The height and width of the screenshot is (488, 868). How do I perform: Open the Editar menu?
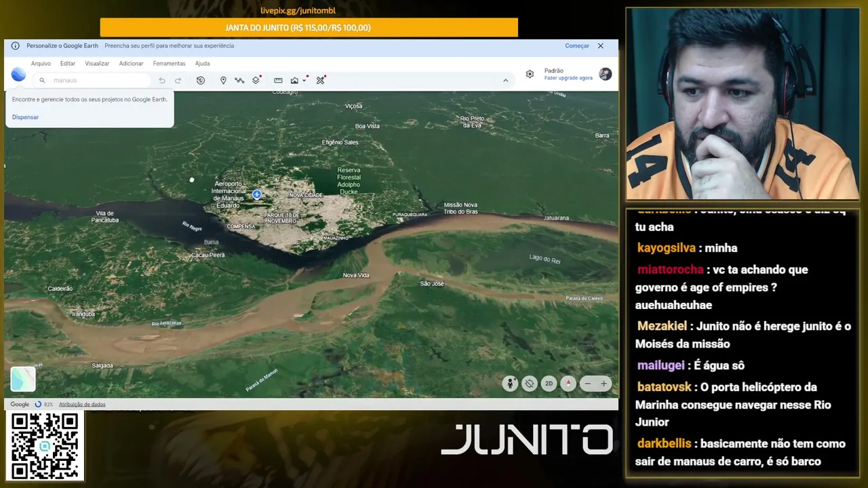click(68, 64)
